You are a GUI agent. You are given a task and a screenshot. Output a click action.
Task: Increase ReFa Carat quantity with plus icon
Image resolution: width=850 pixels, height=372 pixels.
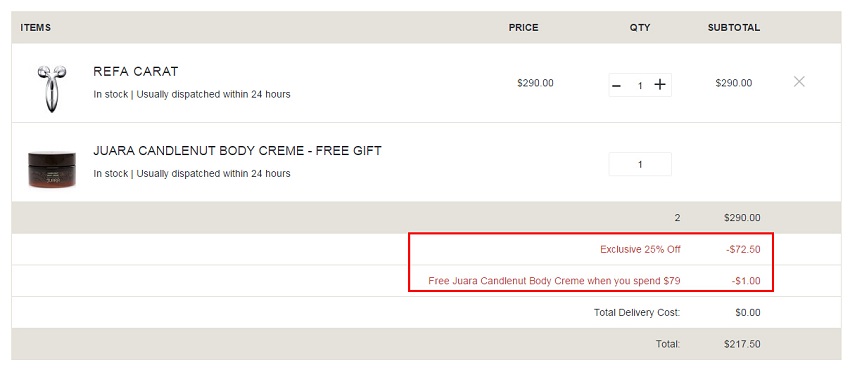click(660, 85)
